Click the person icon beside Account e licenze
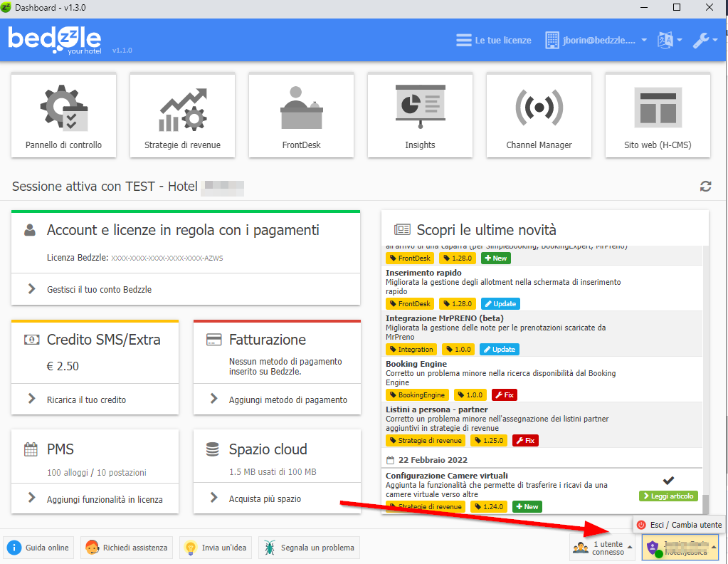728x564 pixels. [30, 229]
